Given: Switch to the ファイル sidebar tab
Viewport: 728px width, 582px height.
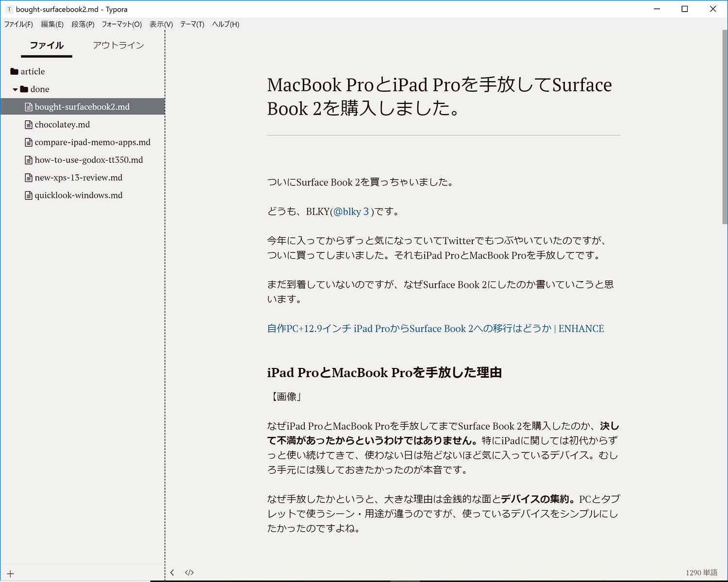Looking at the screenshot, I should pyautogui.click(x=47, y=45).
